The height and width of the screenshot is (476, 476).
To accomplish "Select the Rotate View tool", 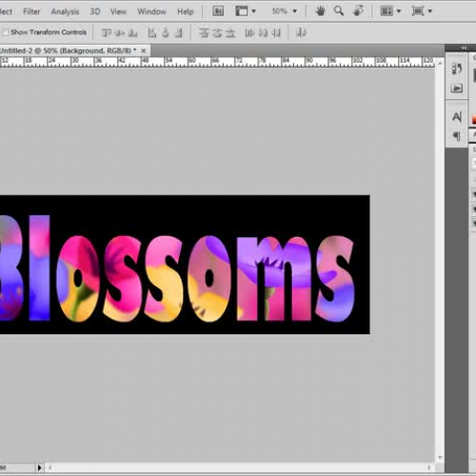I will [358, 11].
